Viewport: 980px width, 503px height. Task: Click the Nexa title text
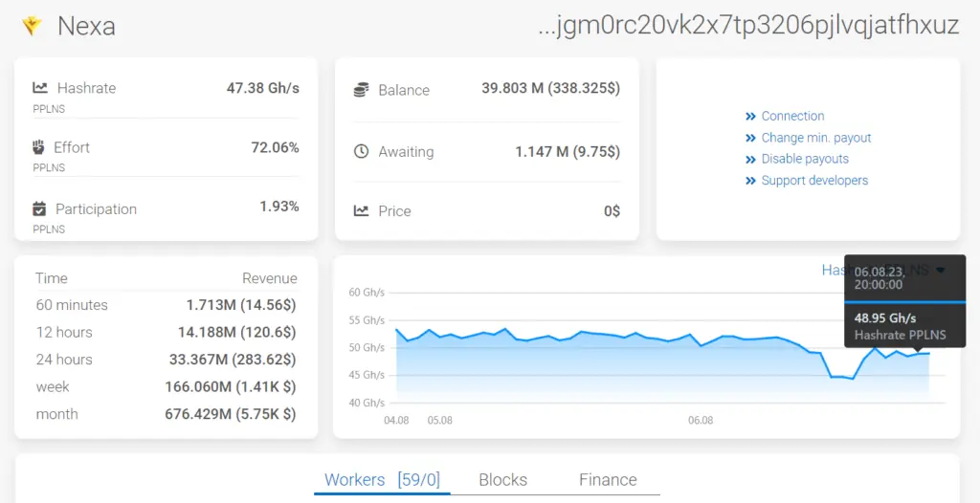(86, 26)
